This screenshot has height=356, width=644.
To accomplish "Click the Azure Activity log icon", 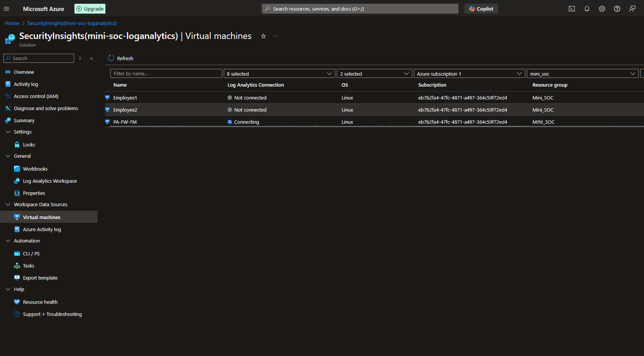I will click(17, 229).
